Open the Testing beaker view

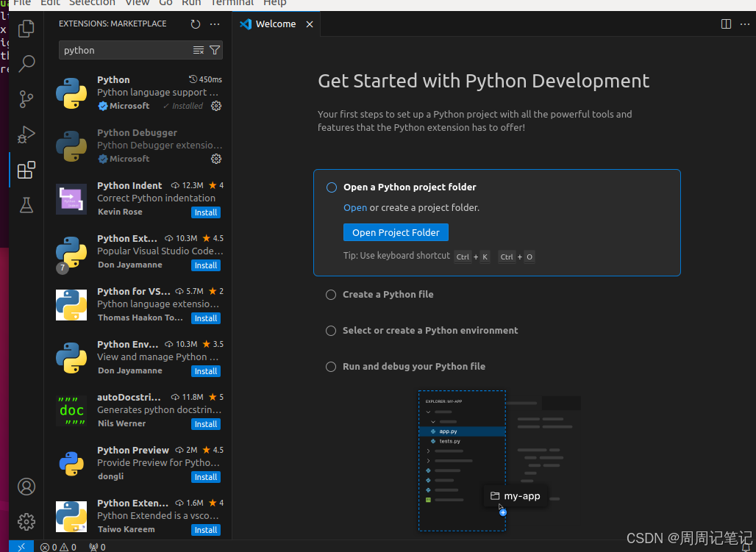click(x=26, y=205)
